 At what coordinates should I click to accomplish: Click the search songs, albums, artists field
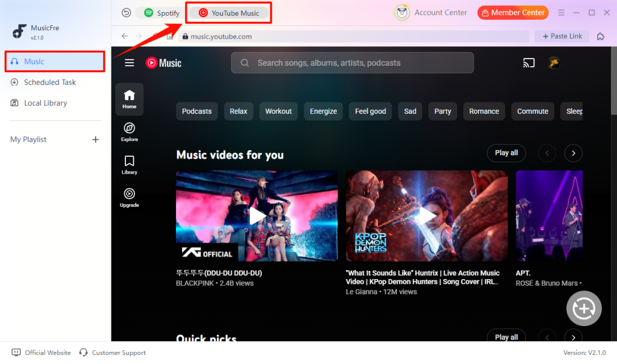(x=352, y=63)
